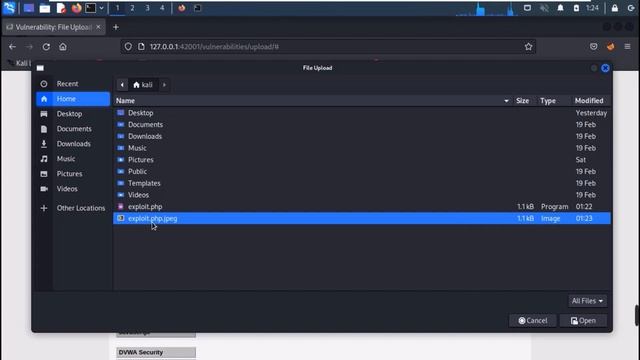Select the Documents folder in the file list
640x360 pixels.
click(362, 124)
